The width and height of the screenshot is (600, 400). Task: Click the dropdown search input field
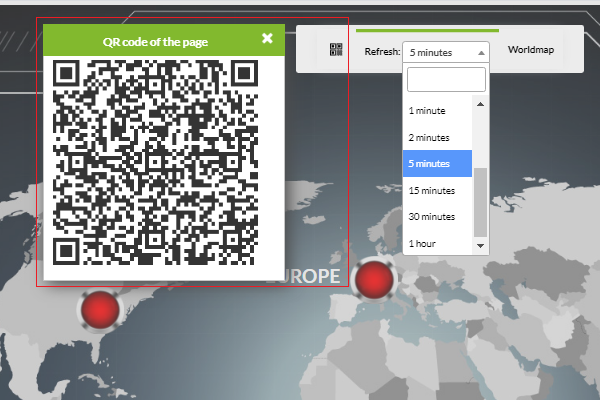(x=446, y=79)
